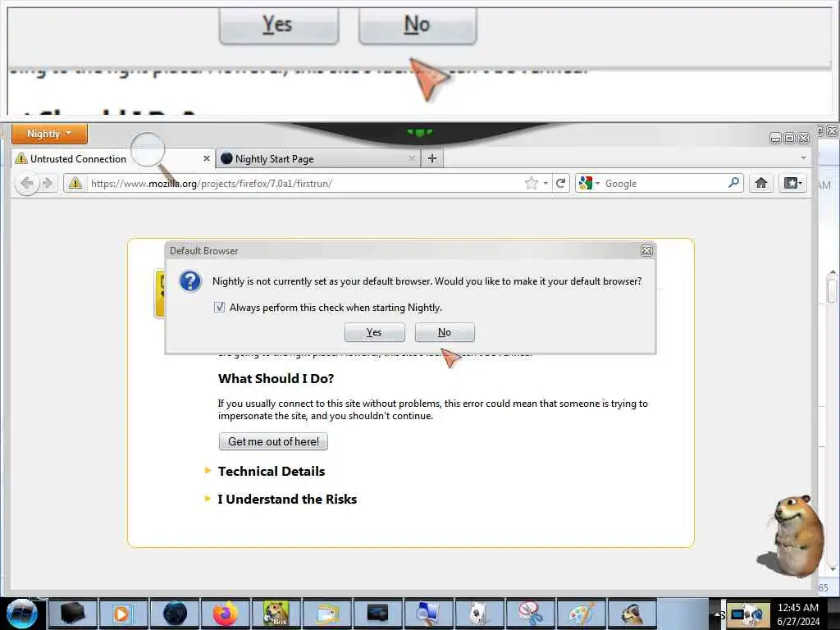The width and height of the screenshot is (840, 630).
Task: Uncheck Always perform this check option
Action: (219, 307)
